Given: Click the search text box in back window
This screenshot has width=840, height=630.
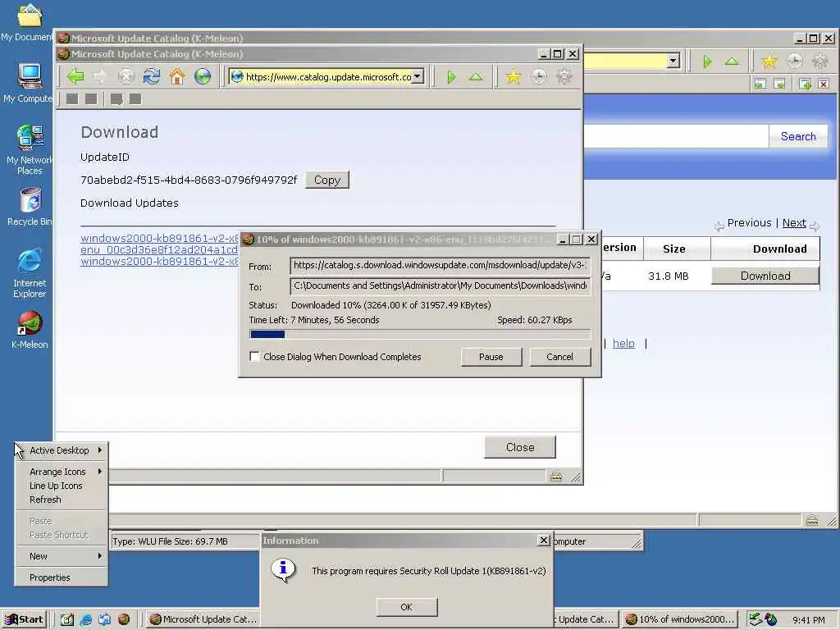Looking at the screenshot, I should [x=676, y=137].
